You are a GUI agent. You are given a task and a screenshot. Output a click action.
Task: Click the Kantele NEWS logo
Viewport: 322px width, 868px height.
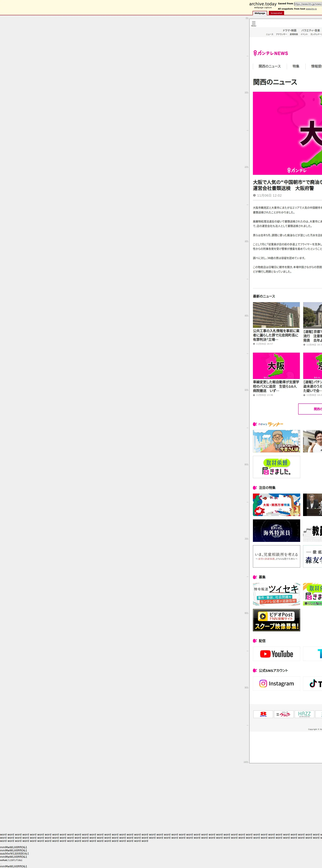(x=271, y=53)
